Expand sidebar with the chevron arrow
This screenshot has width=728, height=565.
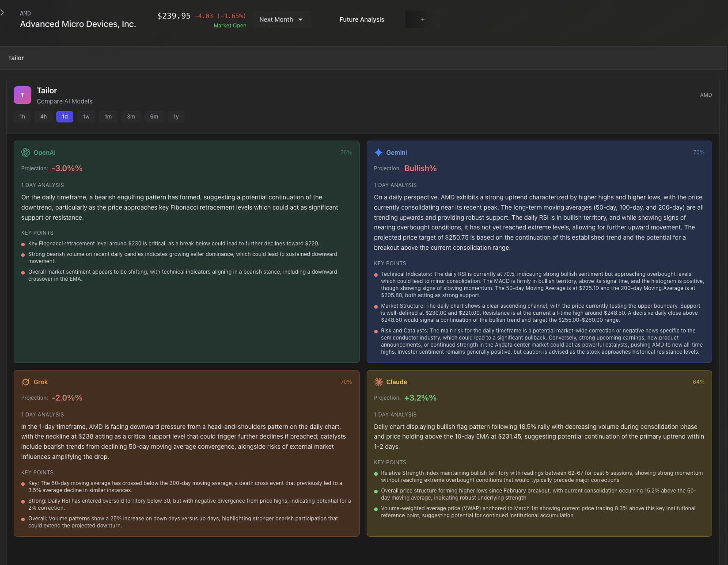[x=2, y=12]
